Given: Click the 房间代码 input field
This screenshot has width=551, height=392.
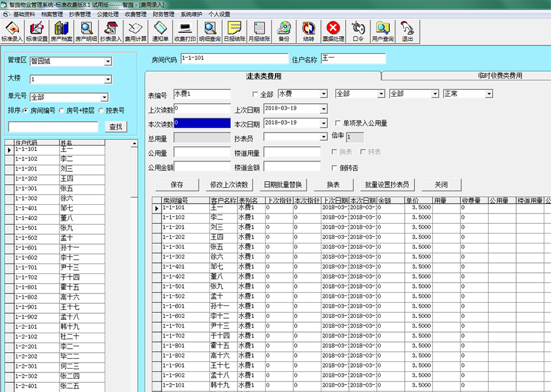Looking at the screenshot, I should tap(234, 59).
